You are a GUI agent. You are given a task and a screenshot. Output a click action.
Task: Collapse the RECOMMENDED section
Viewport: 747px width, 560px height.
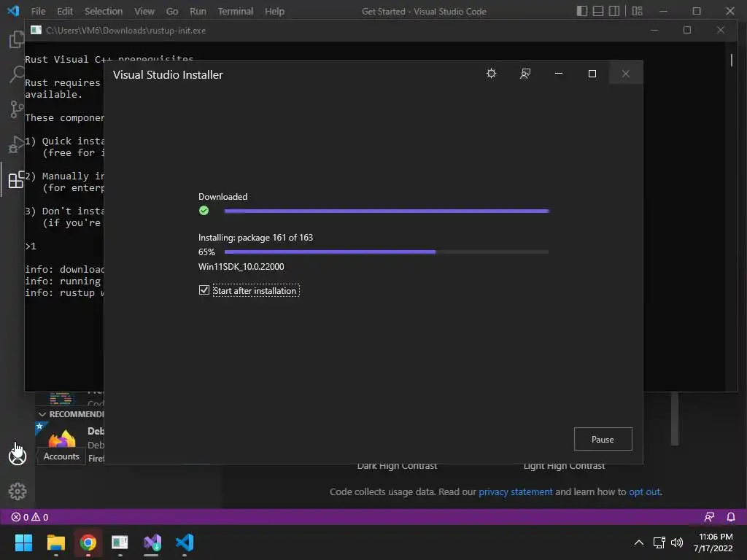coord(42,414)
